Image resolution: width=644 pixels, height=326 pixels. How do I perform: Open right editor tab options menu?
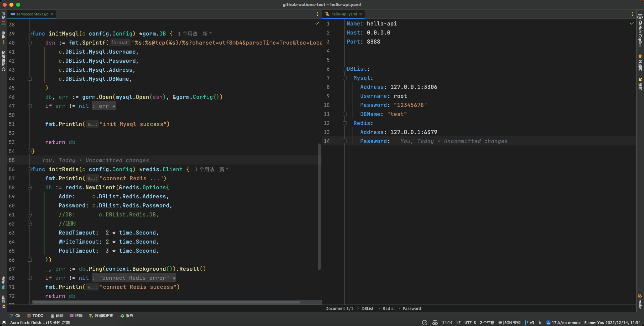pos(632,14)
